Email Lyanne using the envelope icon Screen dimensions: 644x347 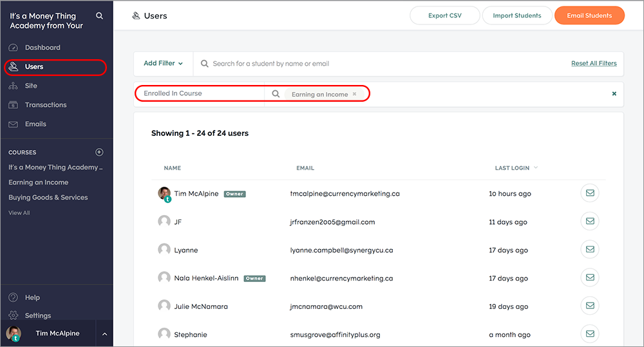[590, 249]
